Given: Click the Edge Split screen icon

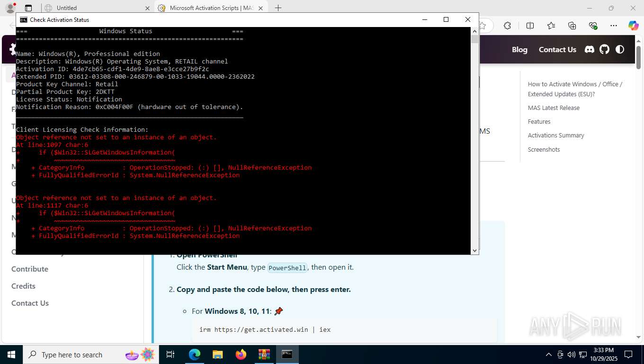Looking at the screenshot, I should click(x=530, y=26).
